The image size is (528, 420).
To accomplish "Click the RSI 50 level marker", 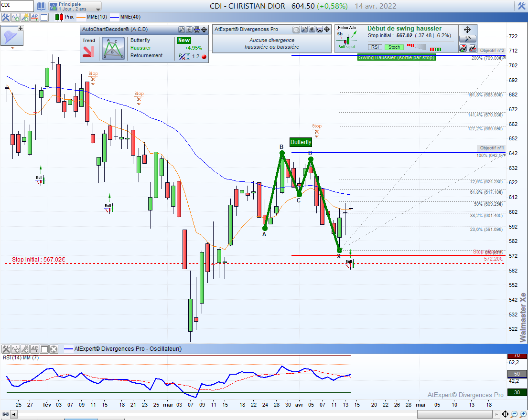I will 517,374.
